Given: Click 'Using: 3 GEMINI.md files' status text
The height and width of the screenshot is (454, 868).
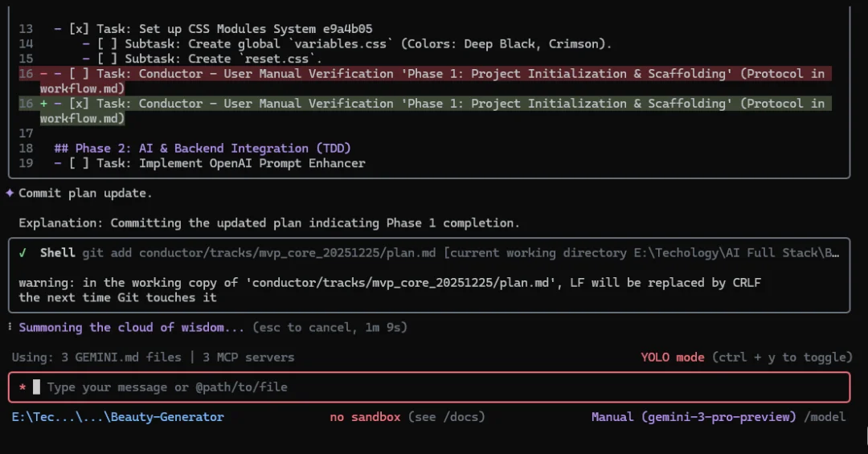Looking at the screenshot, I should 97,357.
